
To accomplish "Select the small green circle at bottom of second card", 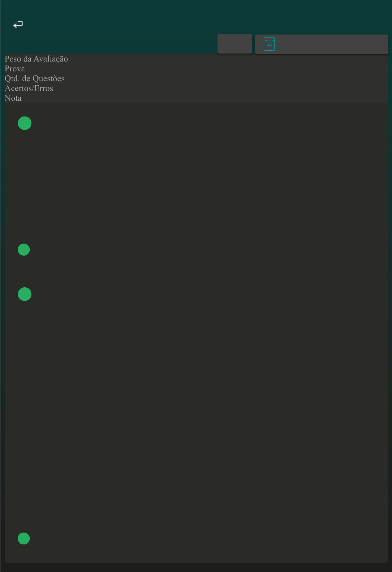I will [24, 539].
